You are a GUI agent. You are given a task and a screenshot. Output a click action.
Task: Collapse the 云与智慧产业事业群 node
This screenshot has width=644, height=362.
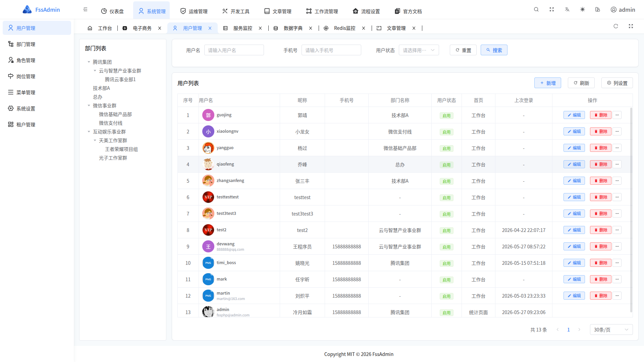click(95, 71)
